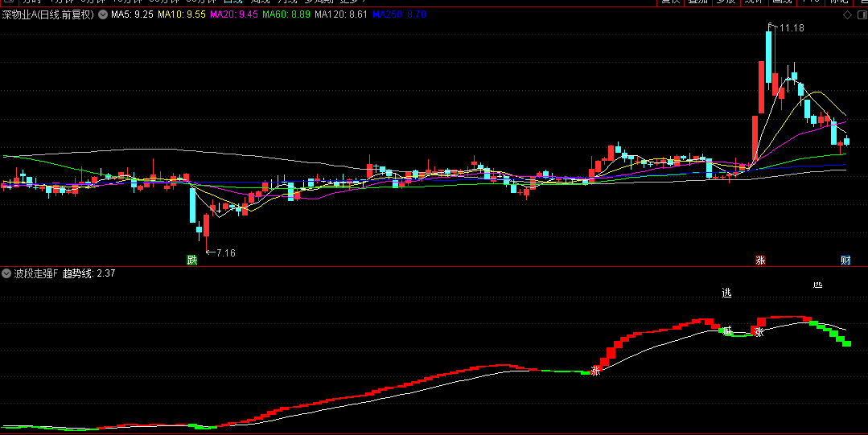Click the 11.18 highest price label
The width and height of the screenshot is (868, 435).
coord(791,27)
